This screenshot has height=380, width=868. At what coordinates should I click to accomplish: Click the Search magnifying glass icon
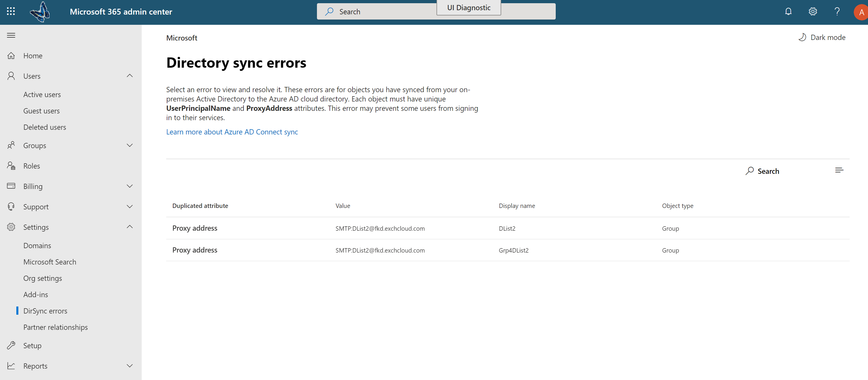click(x=749, y=170)
